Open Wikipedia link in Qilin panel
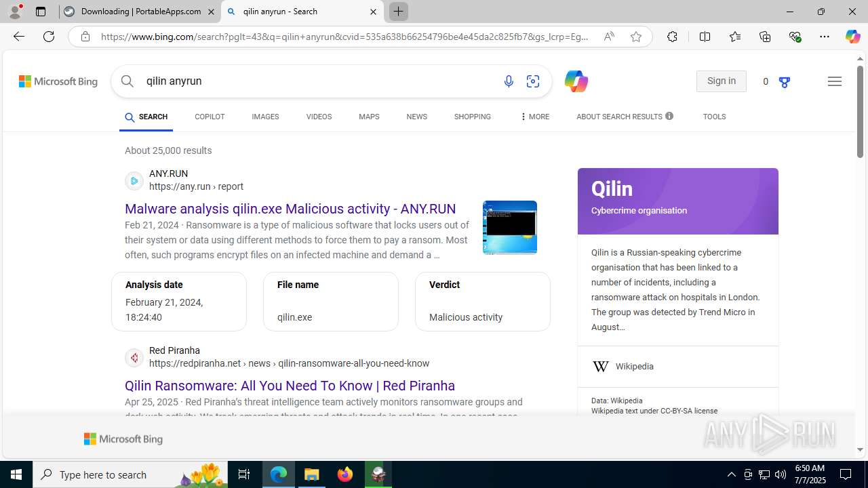868x488 pixels. pos(635,367)
